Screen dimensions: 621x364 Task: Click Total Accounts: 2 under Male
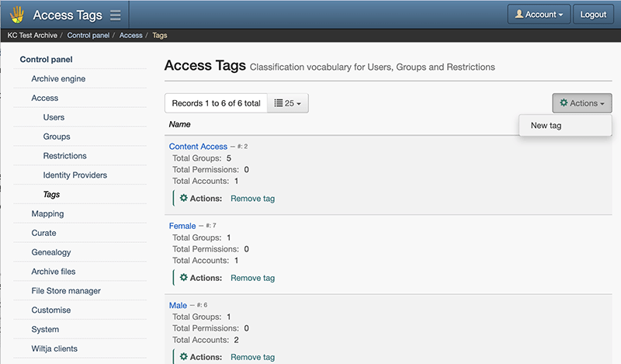pyautogui.click(x=206, y=340)
